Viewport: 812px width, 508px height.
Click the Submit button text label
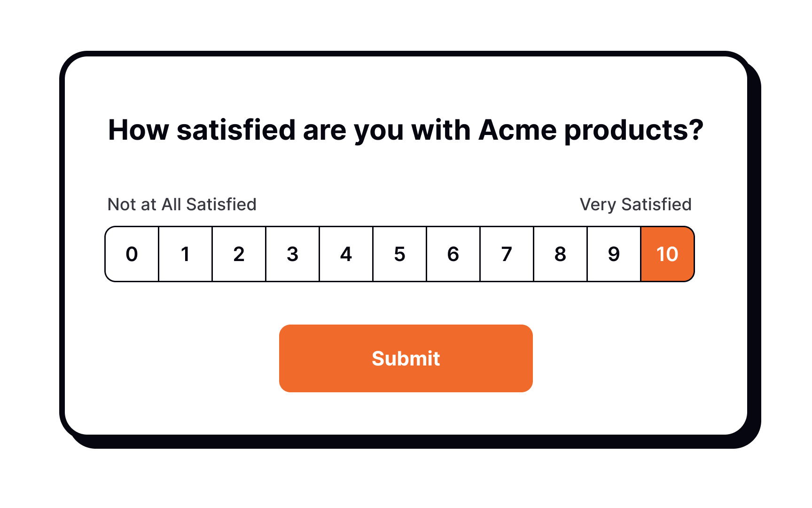click(x=406, y=358)
